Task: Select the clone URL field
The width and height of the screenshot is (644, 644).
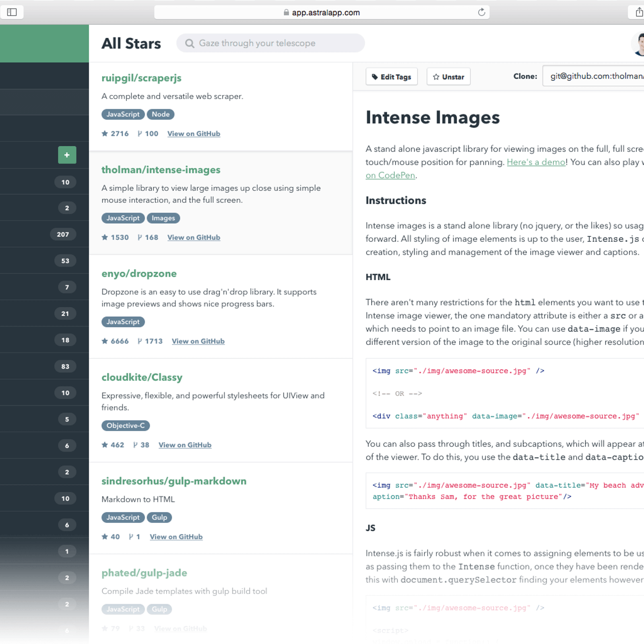Action: pyautogui.click(x=594, y=76)
